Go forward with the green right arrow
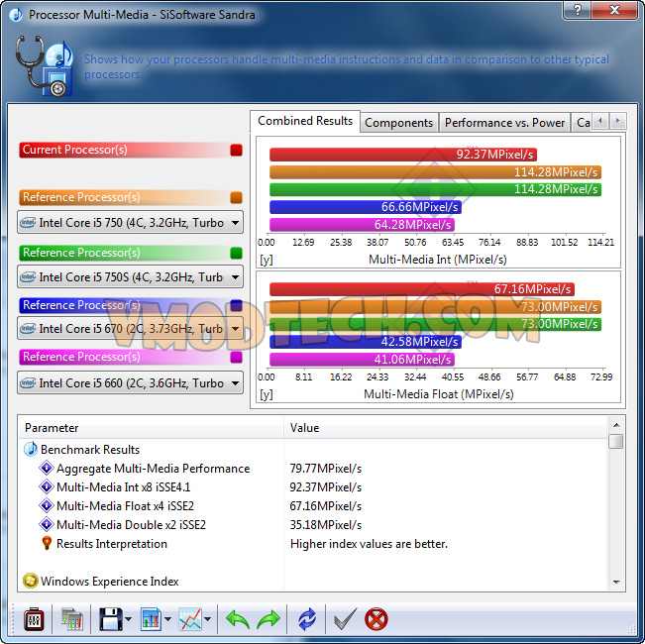 269,619
